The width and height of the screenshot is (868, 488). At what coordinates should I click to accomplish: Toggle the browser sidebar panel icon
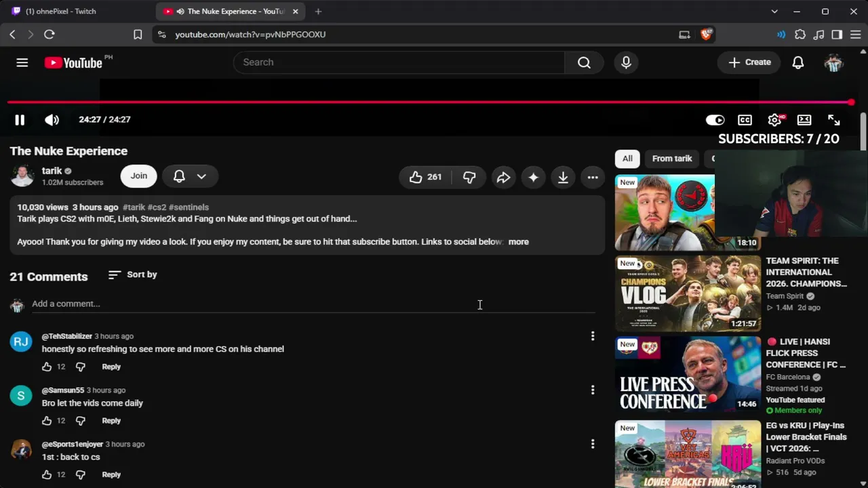pos(837,35)
